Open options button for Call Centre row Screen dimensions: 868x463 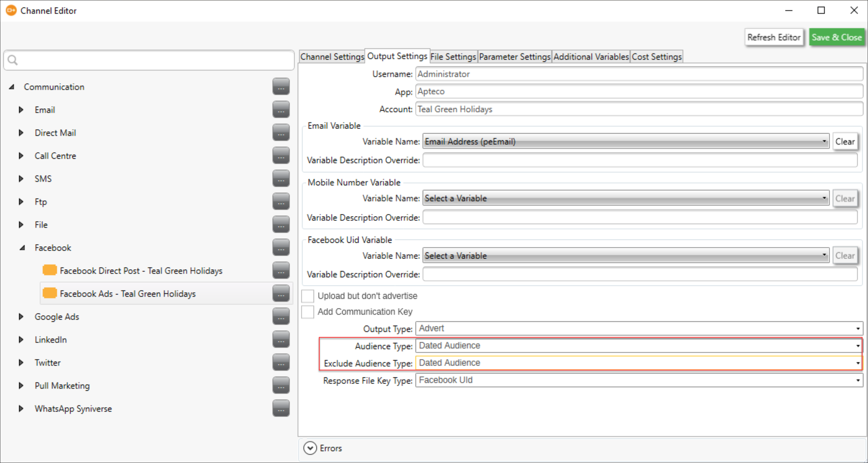click(x=281, y=155)
